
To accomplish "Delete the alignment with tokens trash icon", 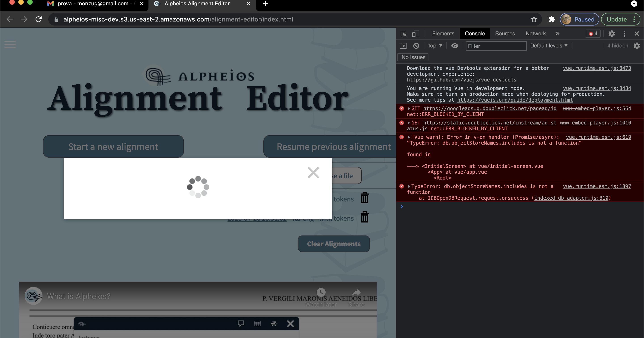I will (x=365, y=217).
